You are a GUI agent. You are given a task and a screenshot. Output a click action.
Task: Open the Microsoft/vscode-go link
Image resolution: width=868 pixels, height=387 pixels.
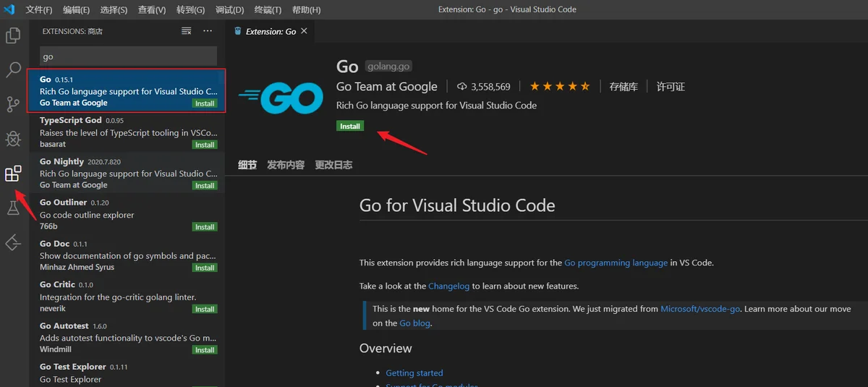[x=700, y=309]
